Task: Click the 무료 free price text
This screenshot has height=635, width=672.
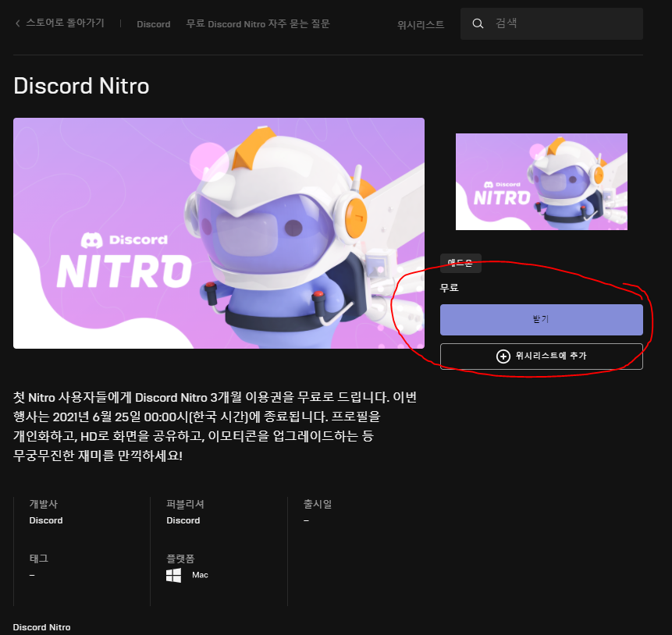Action: (x=449, y=288)
